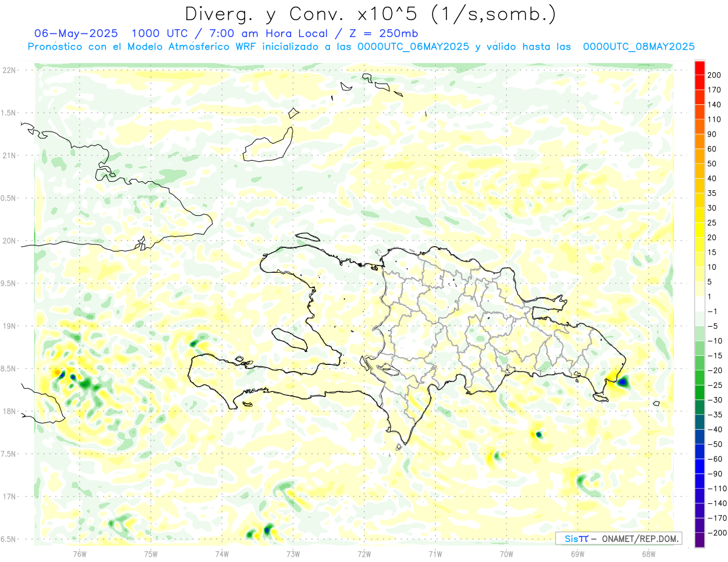
Task: Click the '74W' longitude axis label
Action: (x=222, y=554)
